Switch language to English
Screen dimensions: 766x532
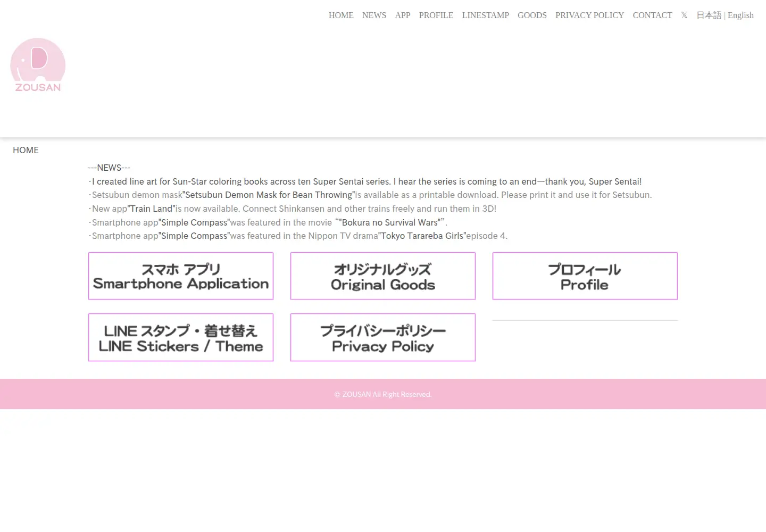pyautogui.click(x=740, y=15)
